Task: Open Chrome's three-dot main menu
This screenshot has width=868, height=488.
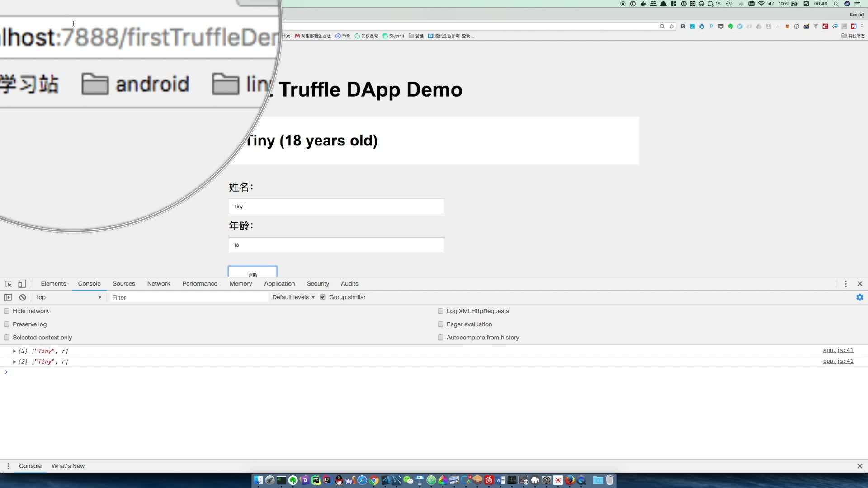Action: click(x=862, y=27)
